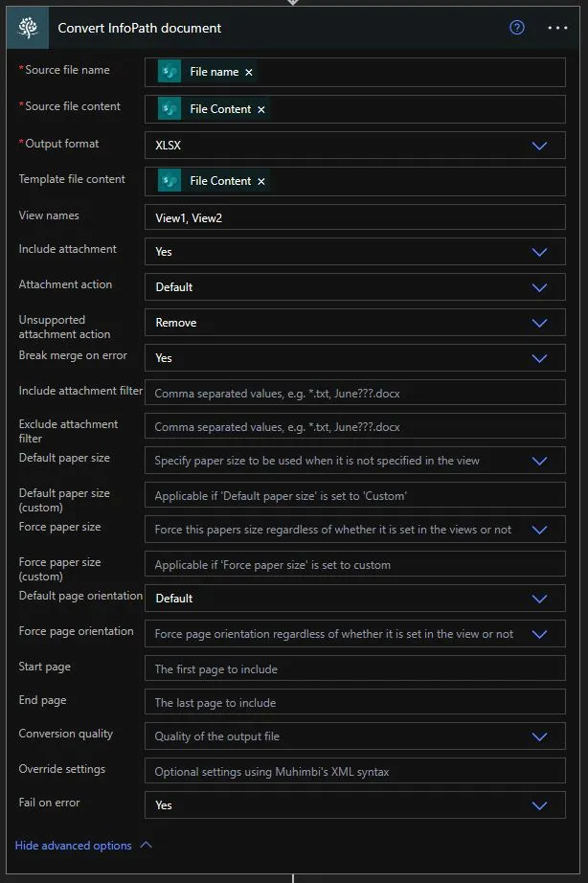Click the End page input field
This screenshot has height=883, width=588.
coord(355,702)
